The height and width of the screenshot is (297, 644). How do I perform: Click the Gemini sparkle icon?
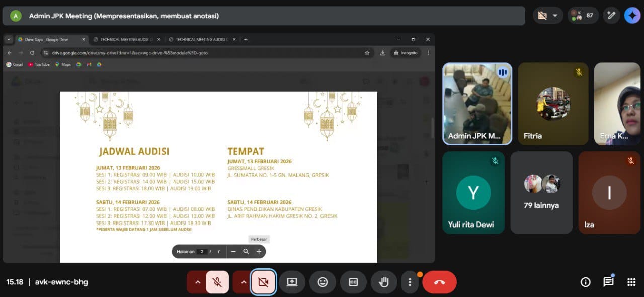click(632, 16)
